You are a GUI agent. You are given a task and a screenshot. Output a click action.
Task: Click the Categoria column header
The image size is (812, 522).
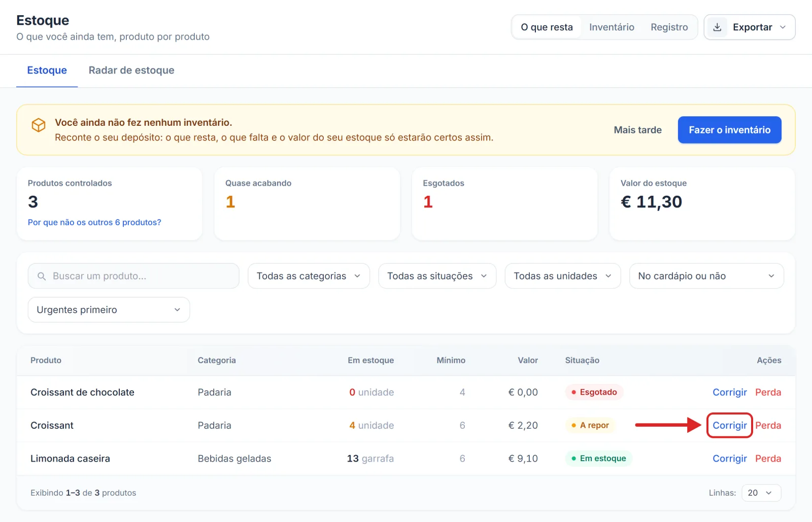tap(217, 361)
